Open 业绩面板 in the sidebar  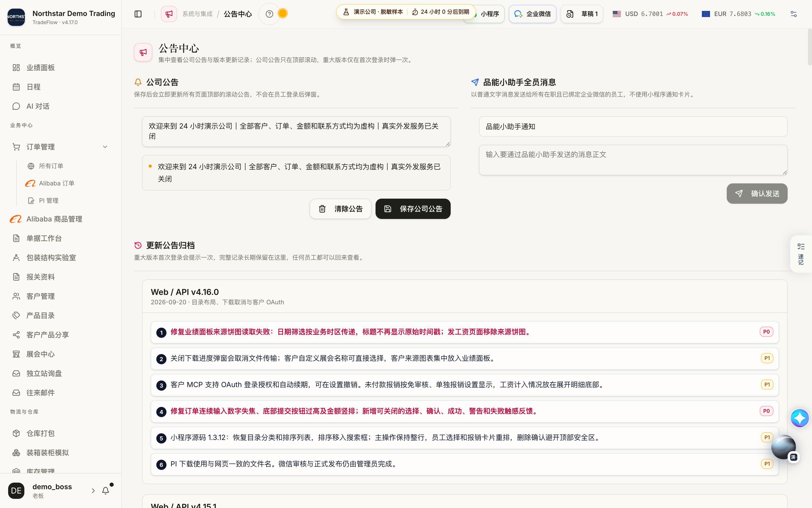point(61,68)
